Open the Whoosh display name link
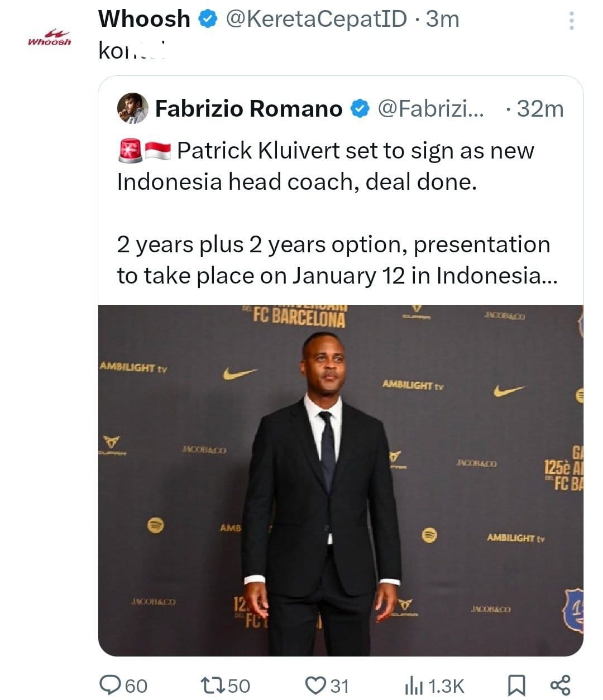 (144, 20)
